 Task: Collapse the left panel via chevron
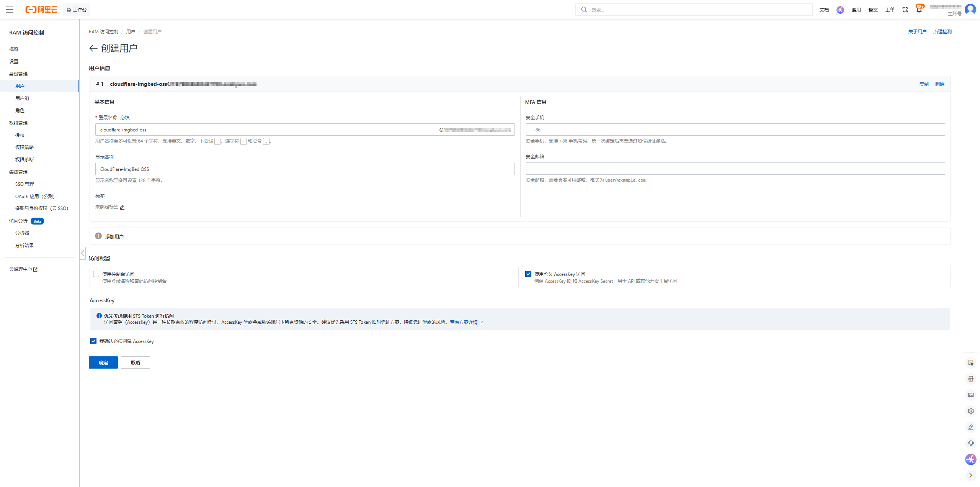[x=83, y=253]
